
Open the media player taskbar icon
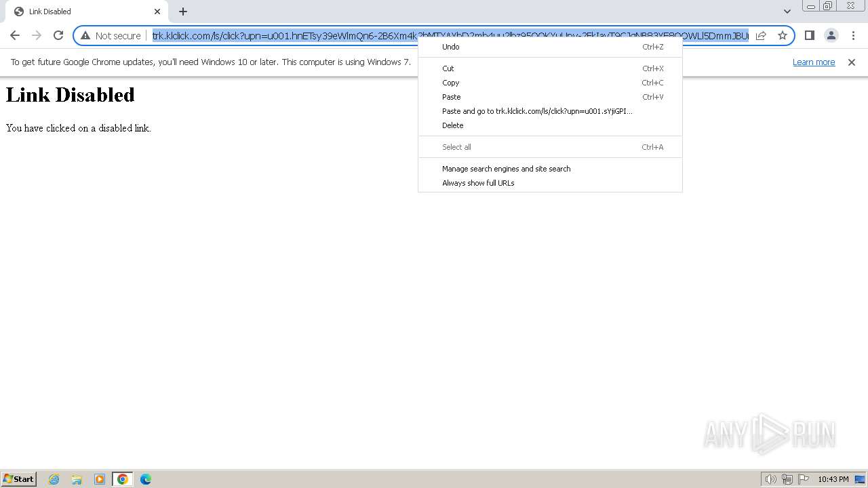pos(100,479)
